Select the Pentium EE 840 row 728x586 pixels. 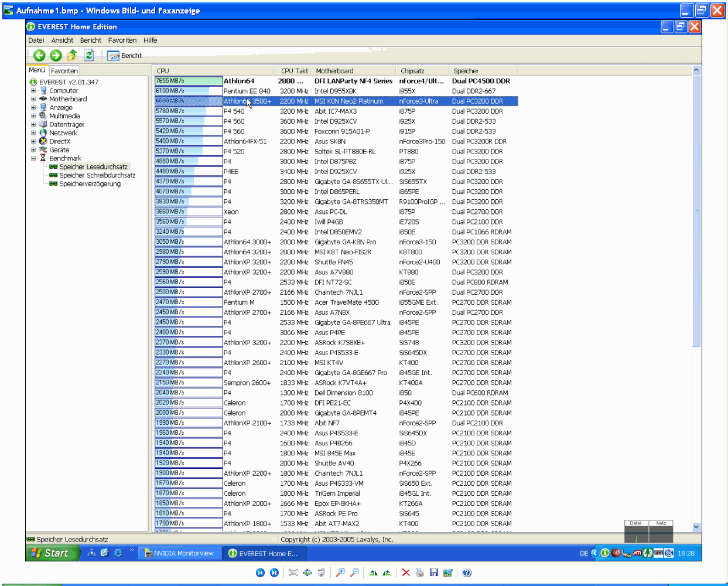pos(336,91)
